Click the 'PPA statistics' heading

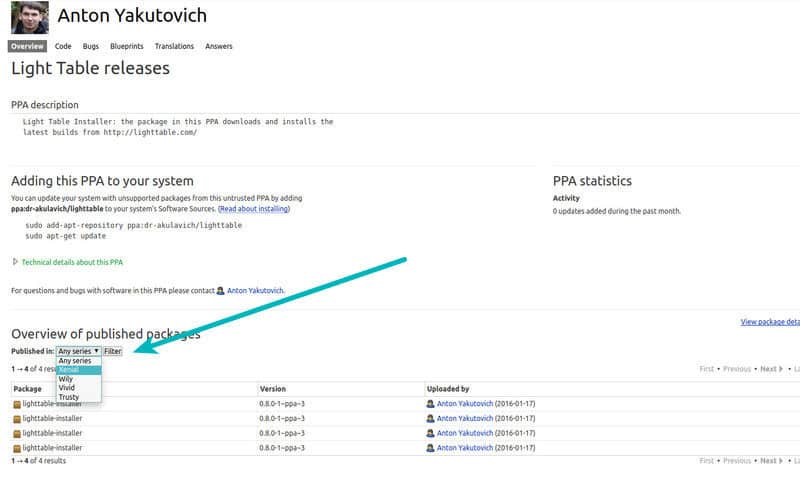click(x=592, y=181)
